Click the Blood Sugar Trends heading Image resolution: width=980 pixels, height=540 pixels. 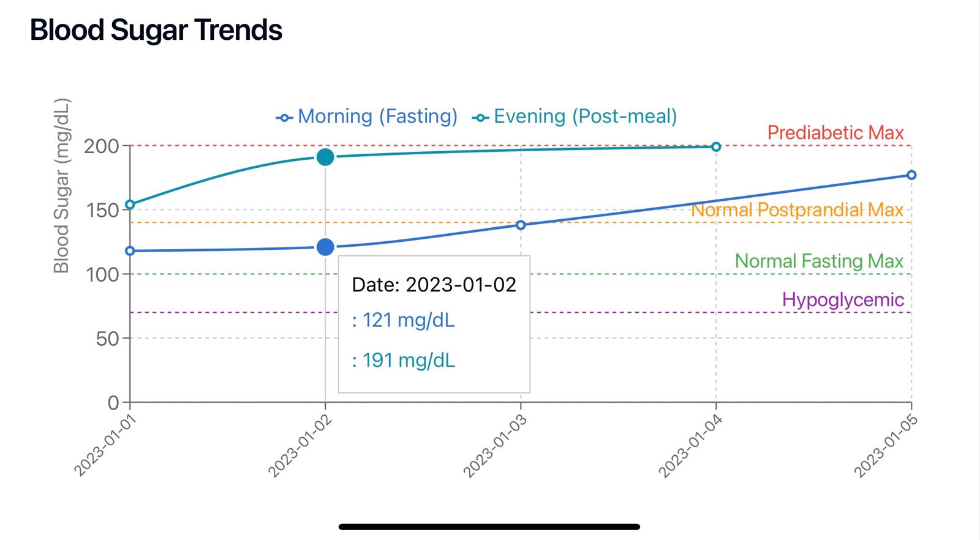156,30
